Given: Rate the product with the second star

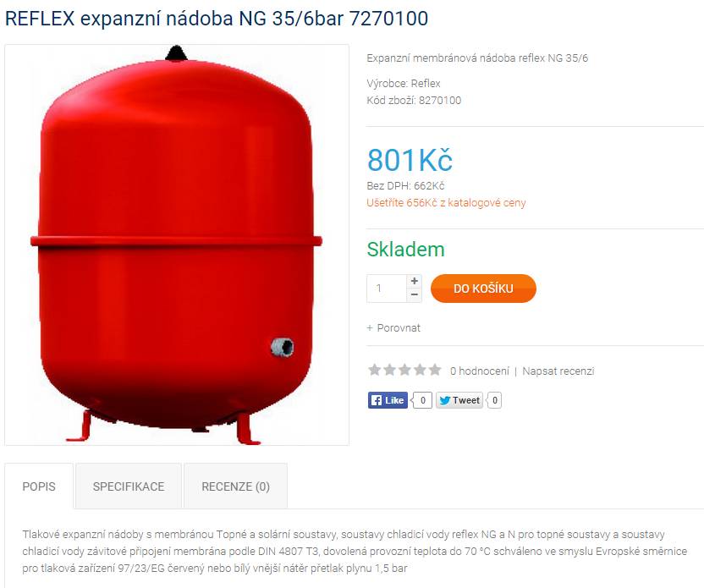Looking at the screenshot, I should point(390,371).
